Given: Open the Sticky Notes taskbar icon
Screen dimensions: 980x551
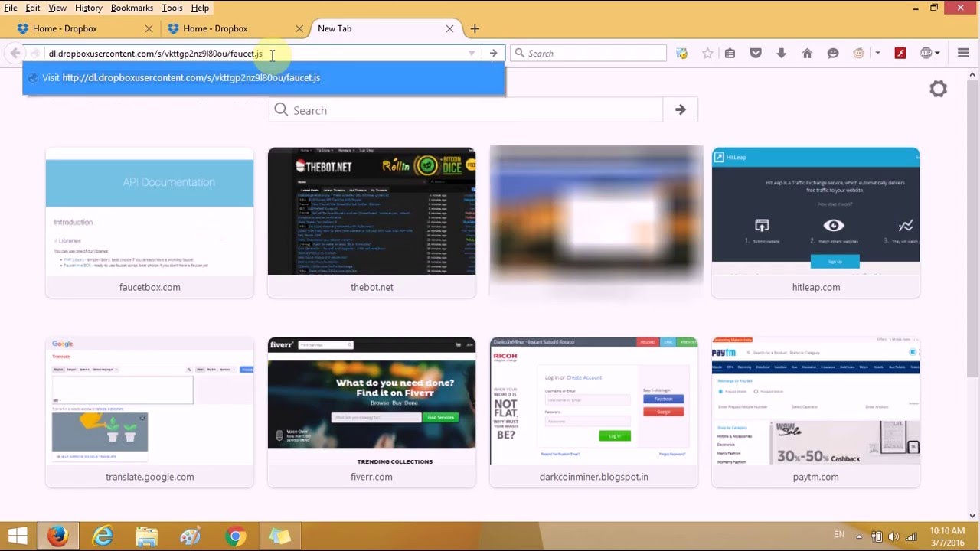Looking at the screenshot, I should tap(279, 536).
